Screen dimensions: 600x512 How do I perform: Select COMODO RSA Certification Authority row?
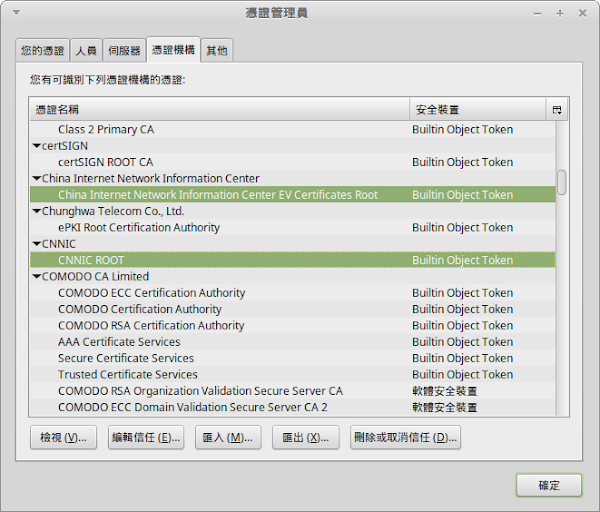(293, 325)
